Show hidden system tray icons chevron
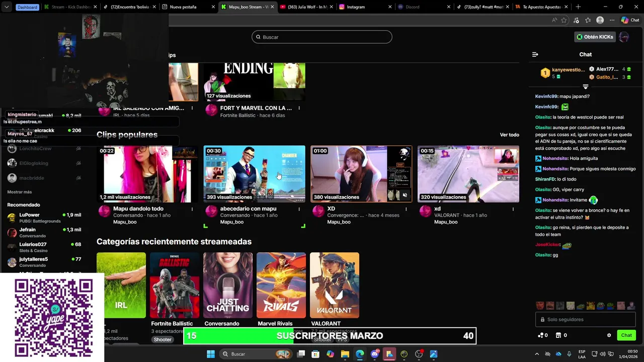Viewport: 644px width, 362px height. click(x=537, y=354)
